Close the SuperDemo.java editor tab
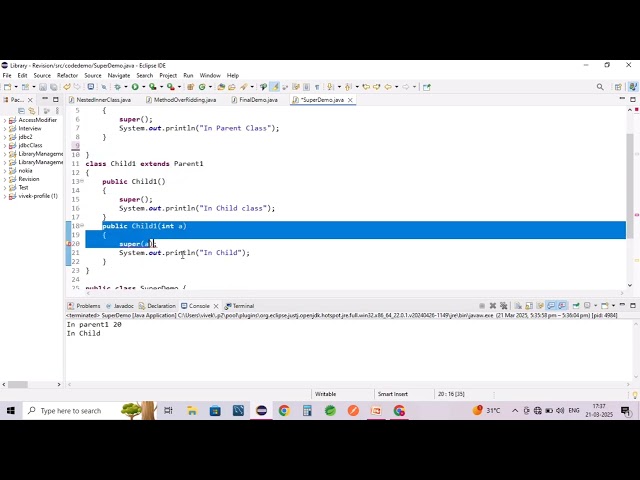The width and height of the screenshot is (640, 480). (350, 100)
